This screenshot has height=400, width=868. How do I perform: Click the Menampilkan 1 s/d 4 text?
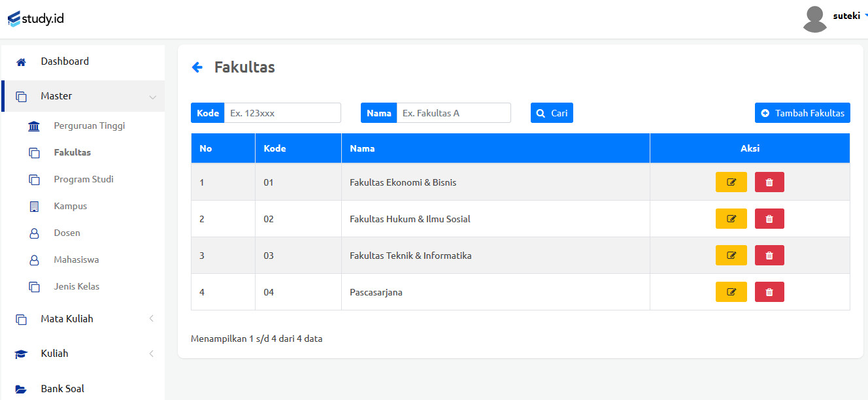coord(256,339)
